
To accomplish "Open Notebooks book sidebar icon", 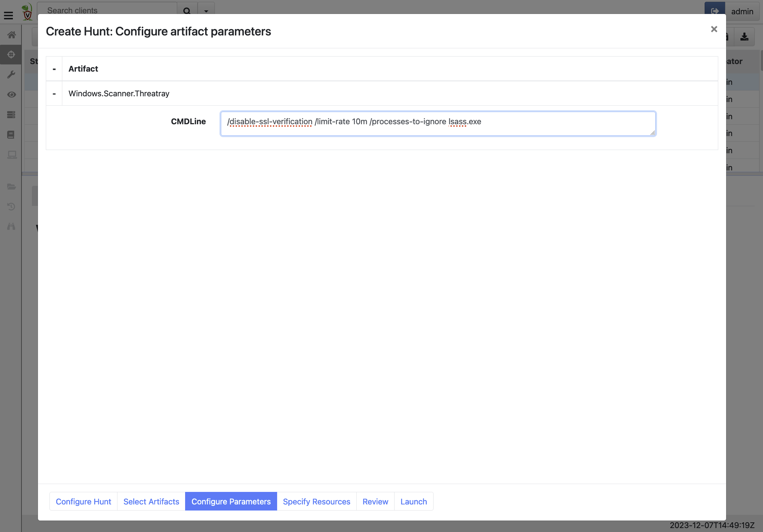I will 11,135.
